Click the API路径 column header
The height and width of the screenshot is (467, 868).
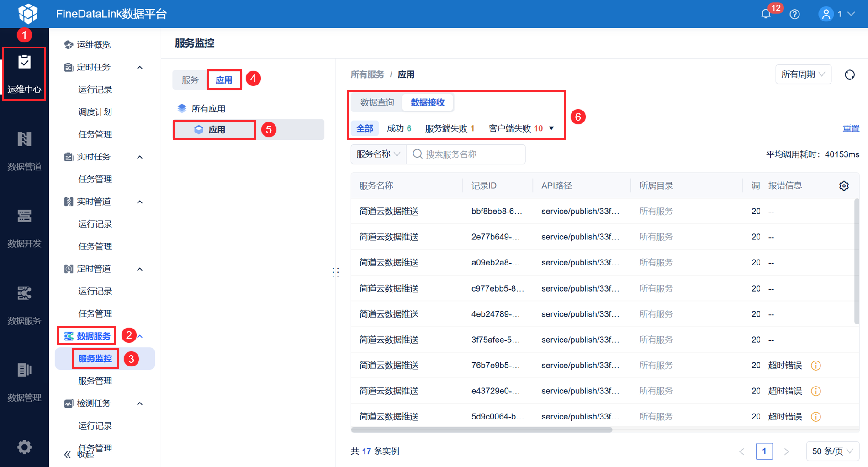click(x=556, y=186)
